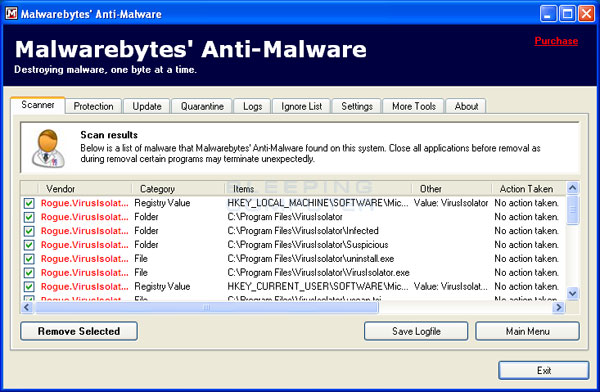Sort list by Vendor column header

tap(85, 189)
